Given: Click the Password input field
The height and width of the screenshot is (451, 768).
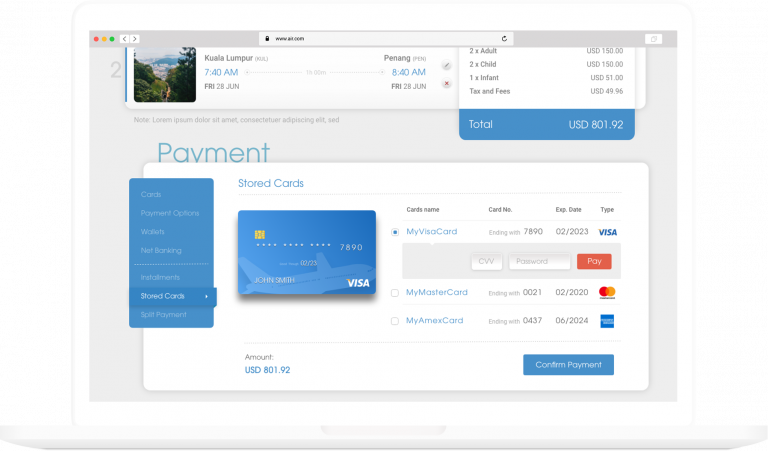Looking at the screenshot, I should 539,261.
